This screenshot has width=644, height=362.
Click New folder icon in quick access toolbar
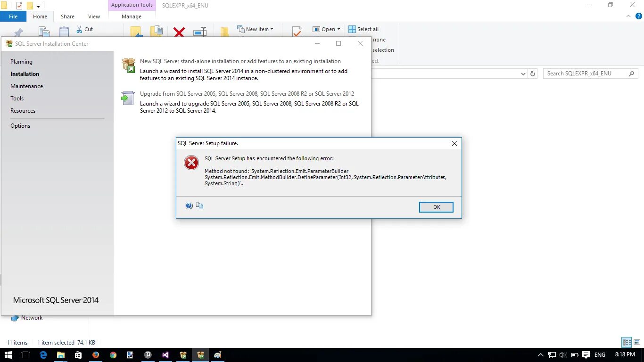tap(30, 6)
